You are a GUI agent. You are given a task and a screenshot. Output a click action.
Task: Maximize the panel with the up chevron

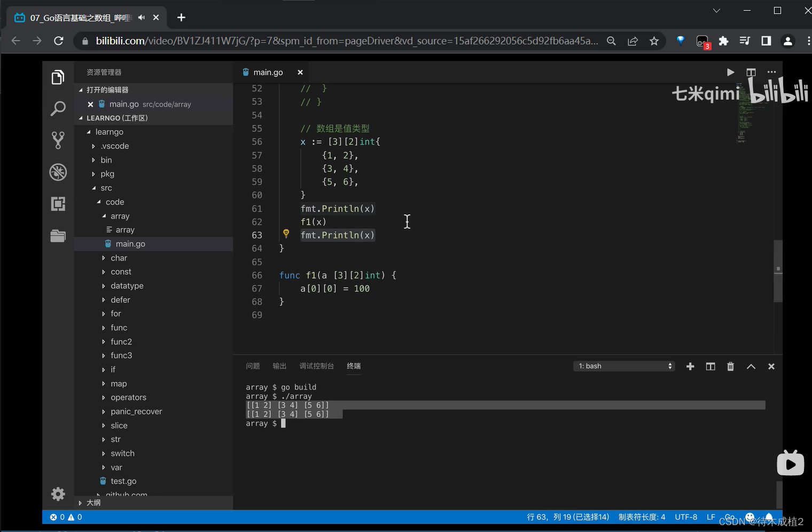pos(751,366)
